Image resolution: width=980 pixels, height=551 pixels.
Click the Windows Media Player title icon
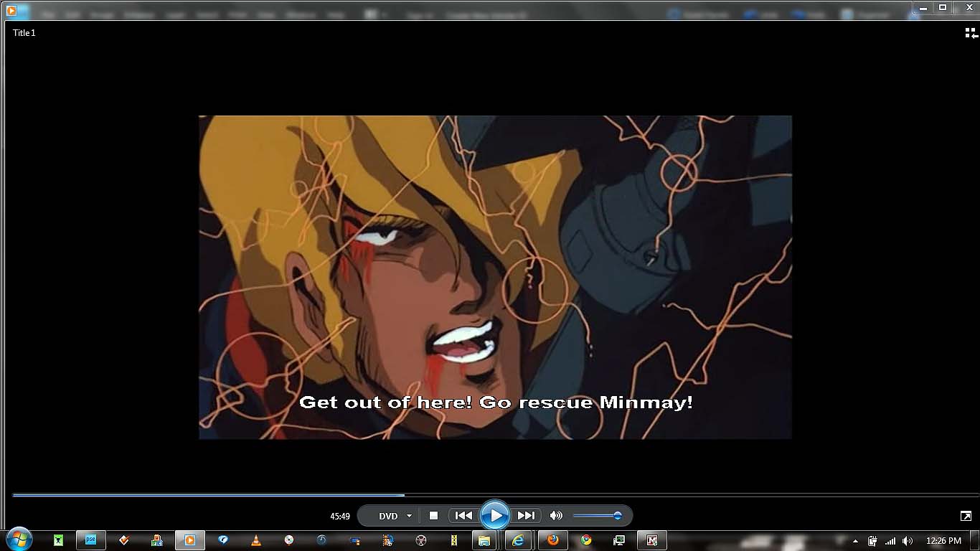11,10
